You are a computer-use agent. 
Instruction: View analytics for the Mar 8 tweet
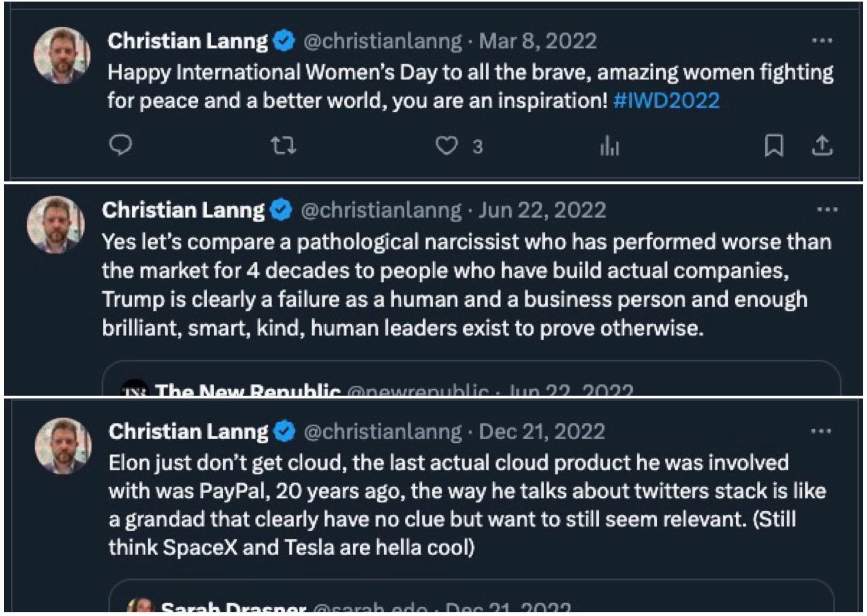[609, 147]
